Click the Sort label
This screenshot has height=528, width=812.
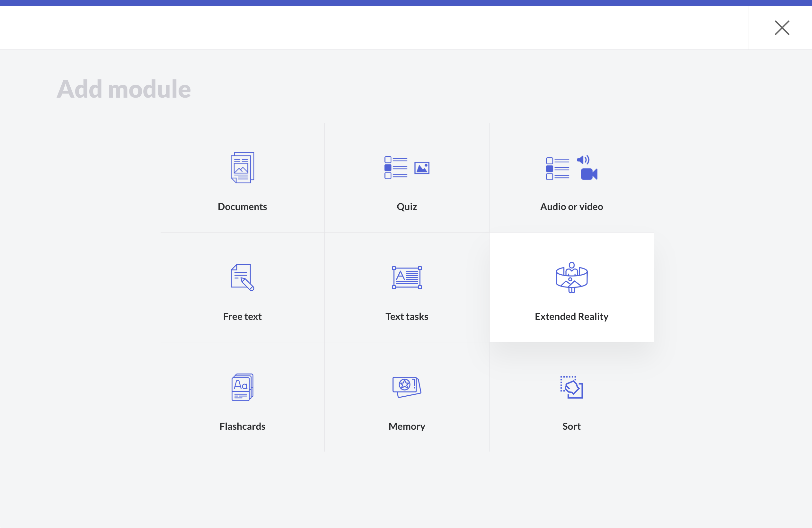571,427
